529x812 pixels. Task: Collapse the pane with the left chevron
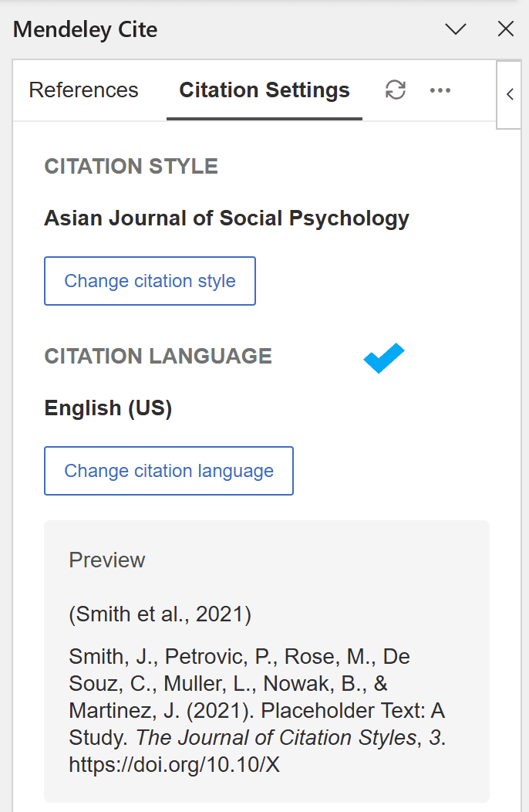pos(509,94)
